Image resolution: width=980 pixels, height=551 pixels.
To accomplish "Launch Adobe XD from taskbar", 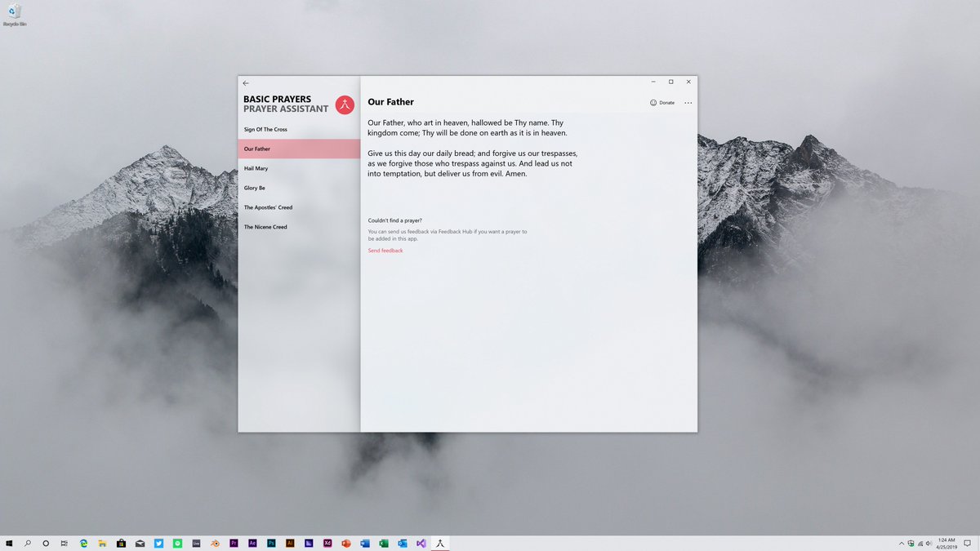I will click(327, 543).
